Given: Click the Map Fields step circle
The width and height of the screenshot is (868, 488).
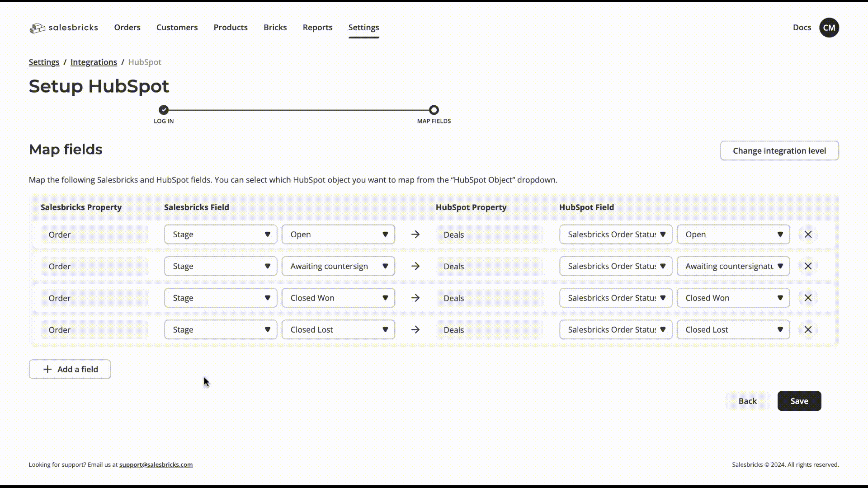Looking at the screenshot, I should click(434, 110).
